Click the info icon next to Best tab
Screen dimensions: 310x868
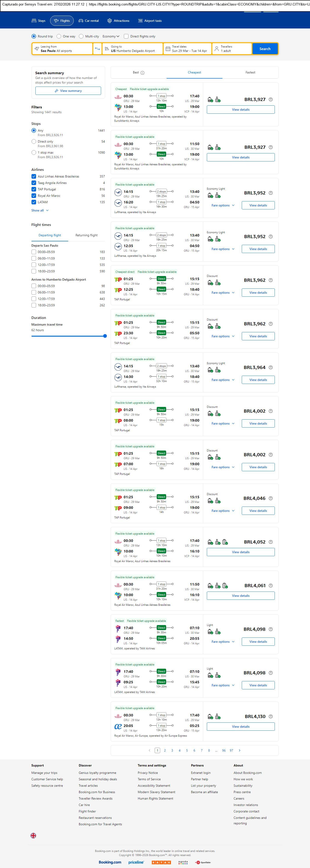142,73
